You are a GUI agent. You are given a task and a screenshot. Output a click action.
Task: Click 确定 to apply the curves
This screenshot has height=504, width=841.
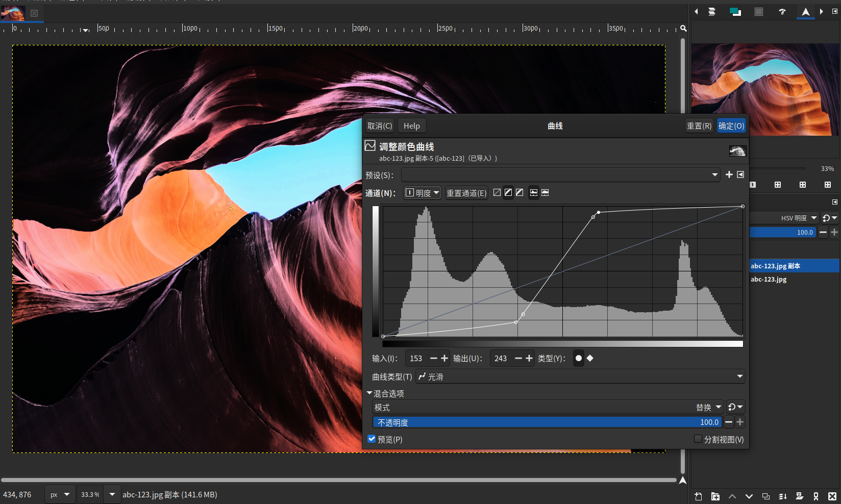731,126
